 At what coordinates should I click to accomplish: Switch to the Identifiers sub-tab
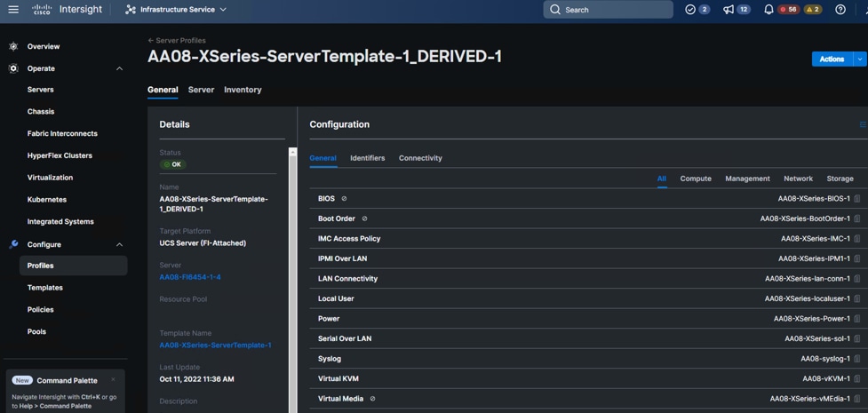(x=368, y=158)
